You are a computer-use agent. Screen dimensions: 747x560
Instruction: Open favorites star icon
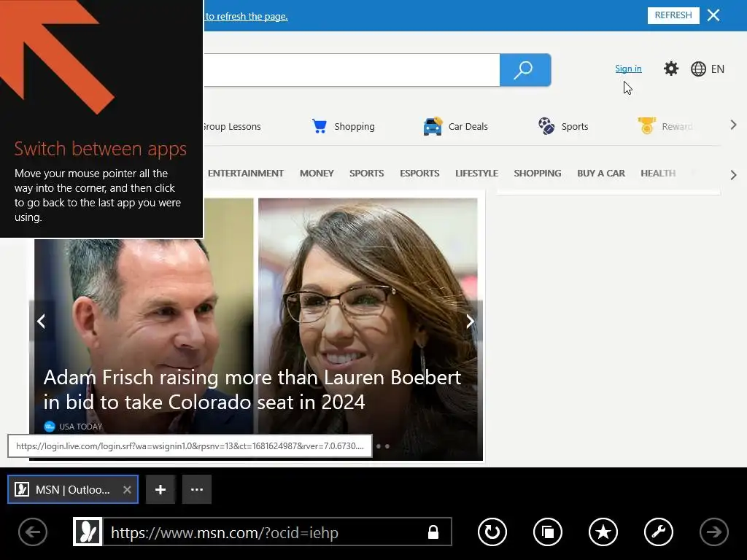[603, 532]
